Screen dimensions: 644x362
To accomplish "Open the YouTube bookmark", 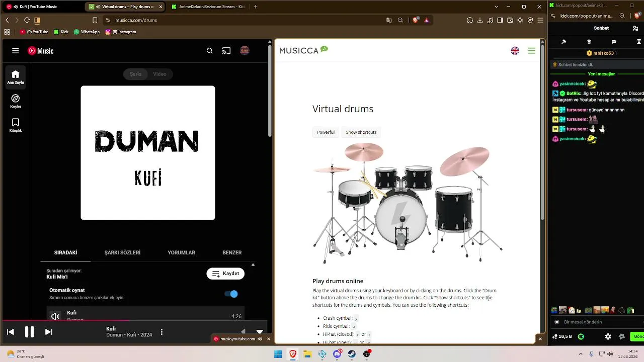I will 34,32.
